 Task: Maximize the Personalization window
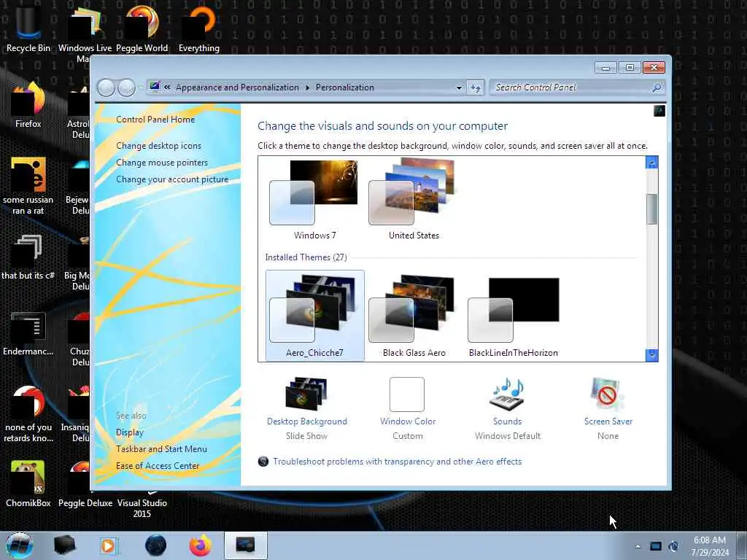pos(630,68)
